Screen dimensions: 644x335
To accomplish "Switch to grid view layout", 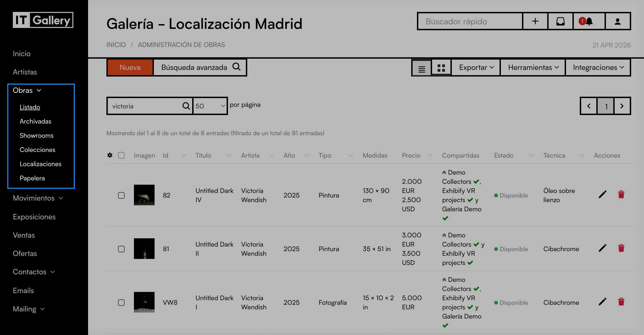I will [x=441, y=68].
